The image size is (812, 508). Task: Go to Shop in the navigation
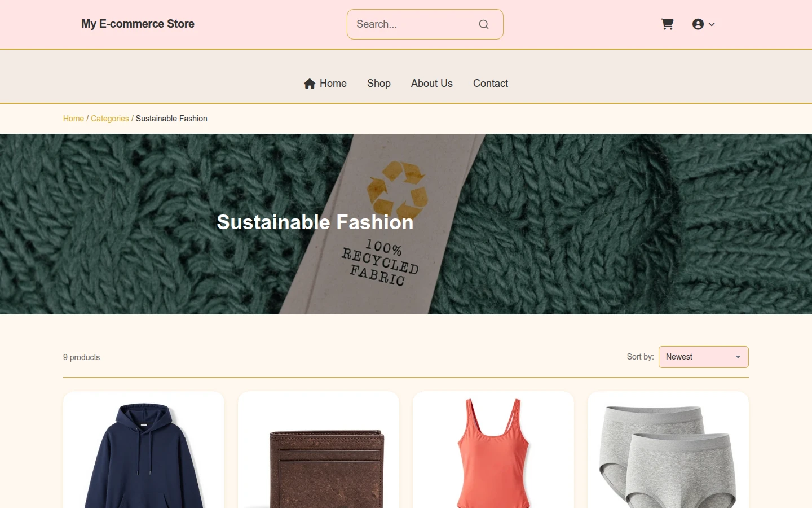click(x=379, y=84)
